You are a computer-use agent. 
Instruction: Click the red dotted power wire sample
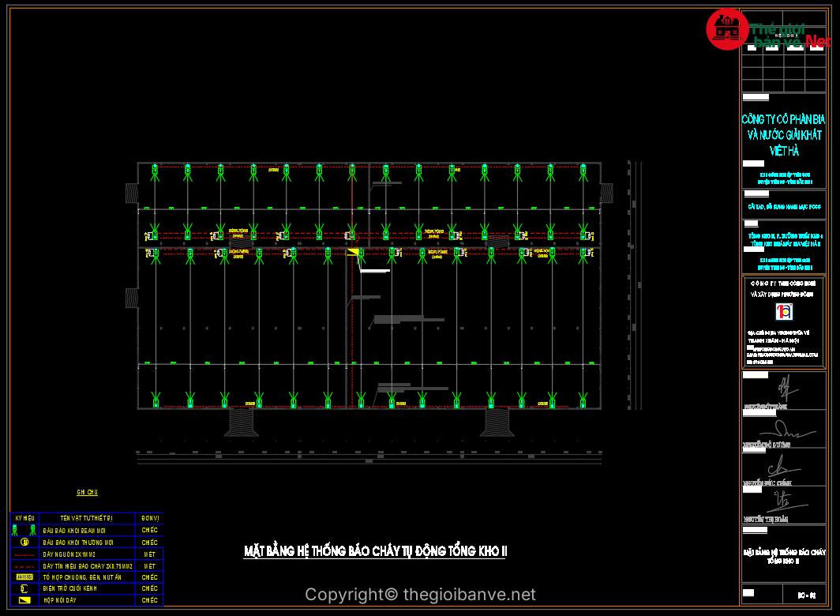pos(24,554)
